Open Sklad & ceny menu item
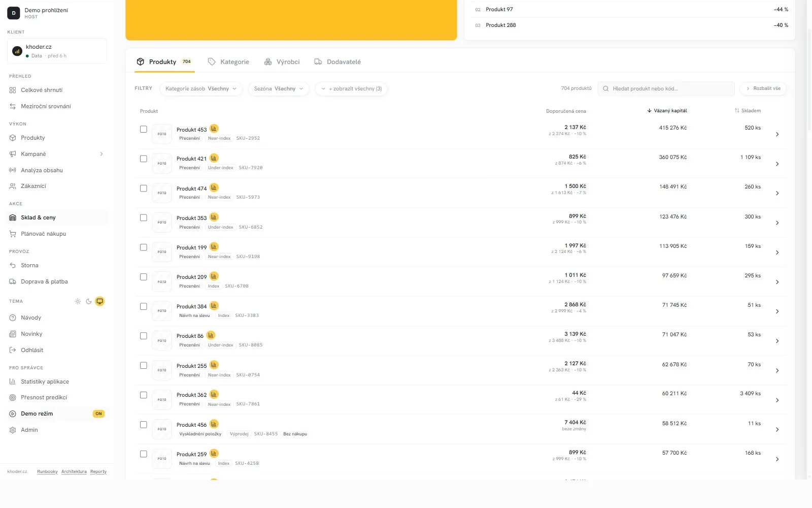Screen dimensions: 812x508 57,217
